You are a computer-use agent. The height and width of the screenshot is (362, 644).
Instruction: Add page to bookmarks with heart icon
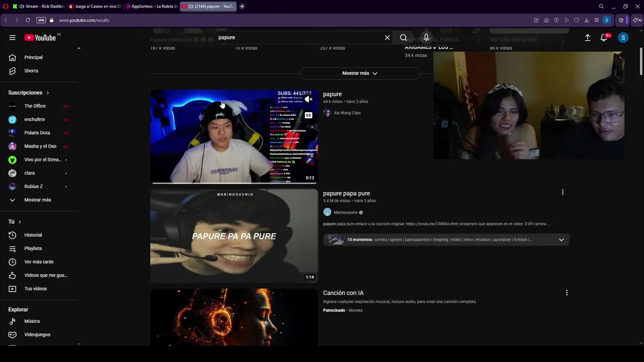[577, 20]
